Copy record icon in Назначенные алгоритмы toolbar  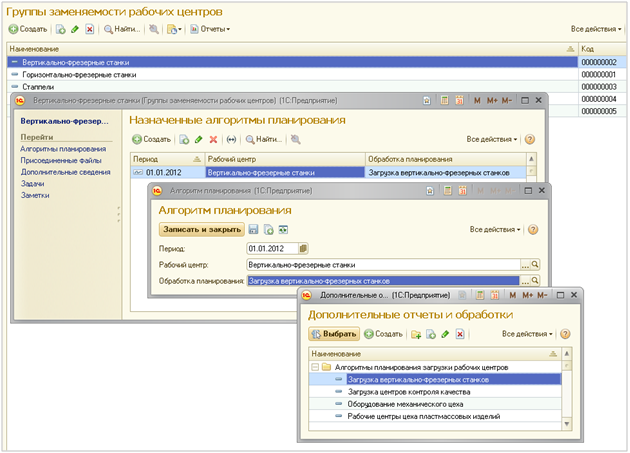pyautogui.click(x=184, y=139)
